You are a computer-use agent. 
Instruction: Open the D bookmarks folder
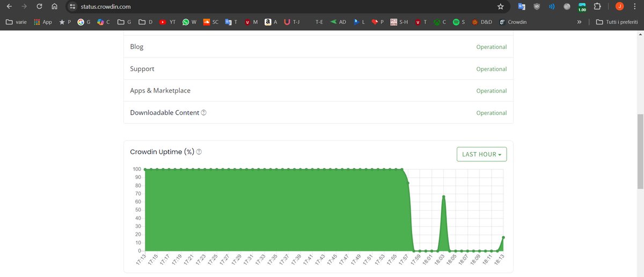pos(145,22)
